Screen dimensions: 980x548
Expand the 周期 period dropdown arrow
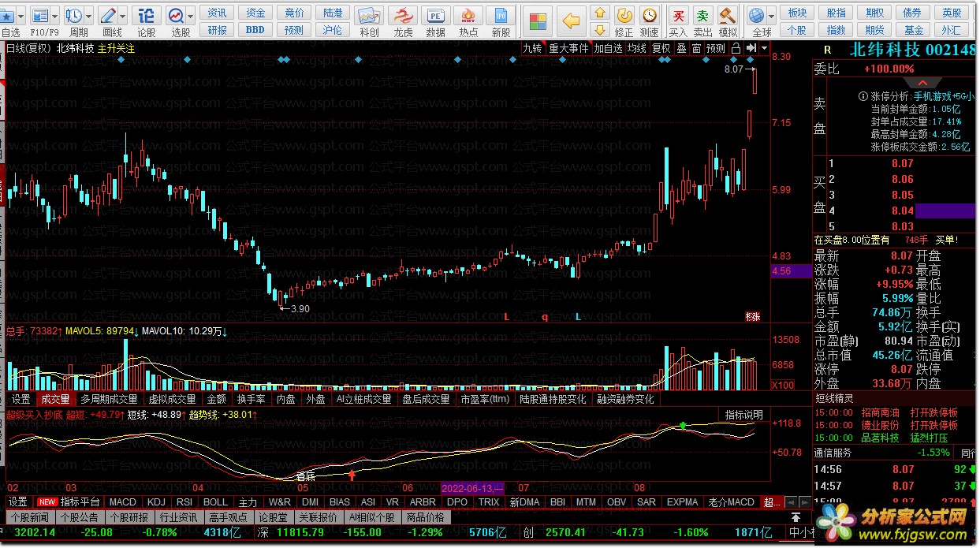pyautogui.click(x=88, y=16)
